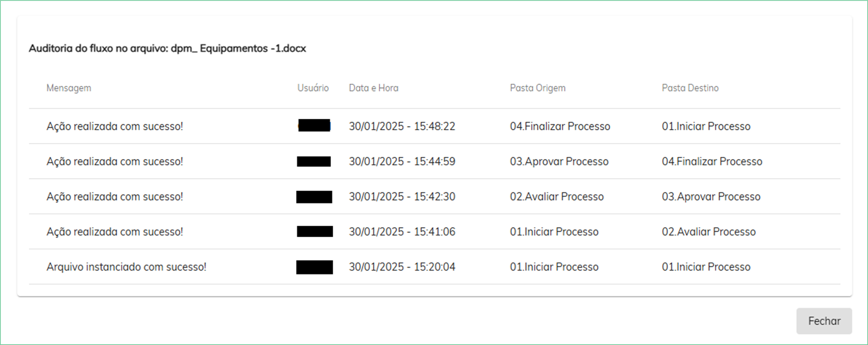Click the audit title with dpm_ Equipamentos -1.docx
This screenshot has width=868, height=345.
(x=167, y=48)
